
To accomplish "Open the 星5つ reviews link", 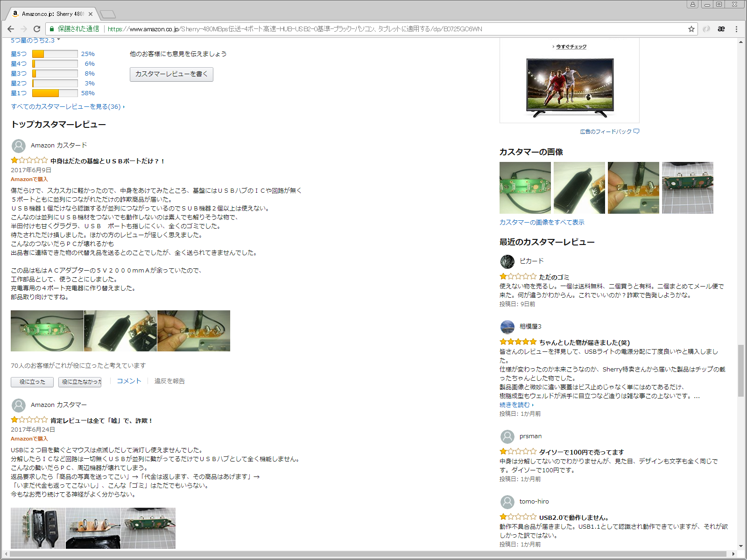I will [19, 54].
